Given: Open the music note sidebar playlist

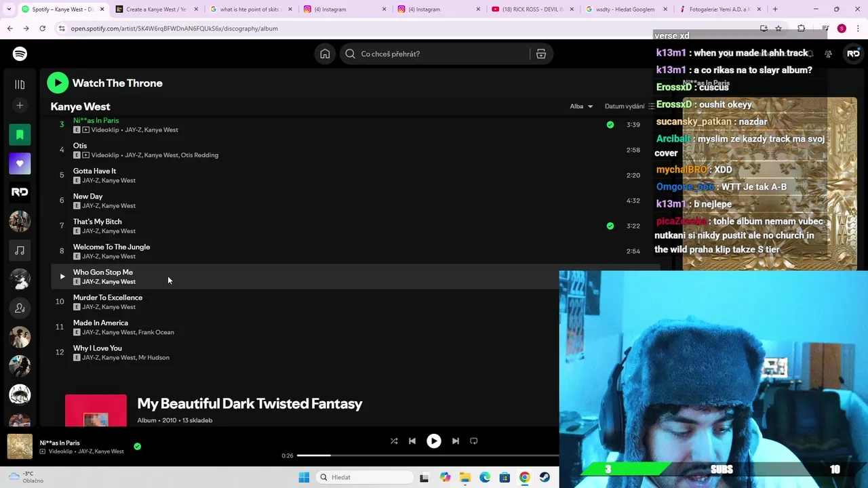Looking at the screenshot, I should click(x=20, y=250).
